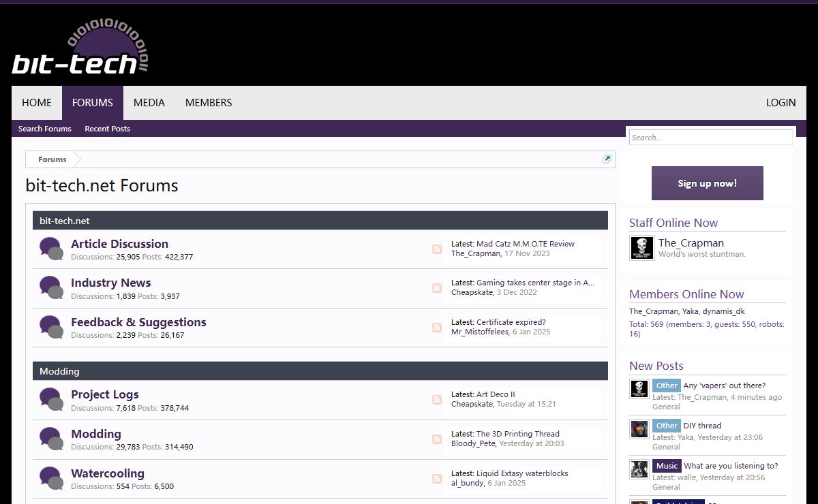The width and height of the screenshot is (818, 504).
Task: Go to the HOME tab
Action: coord(37,103)
